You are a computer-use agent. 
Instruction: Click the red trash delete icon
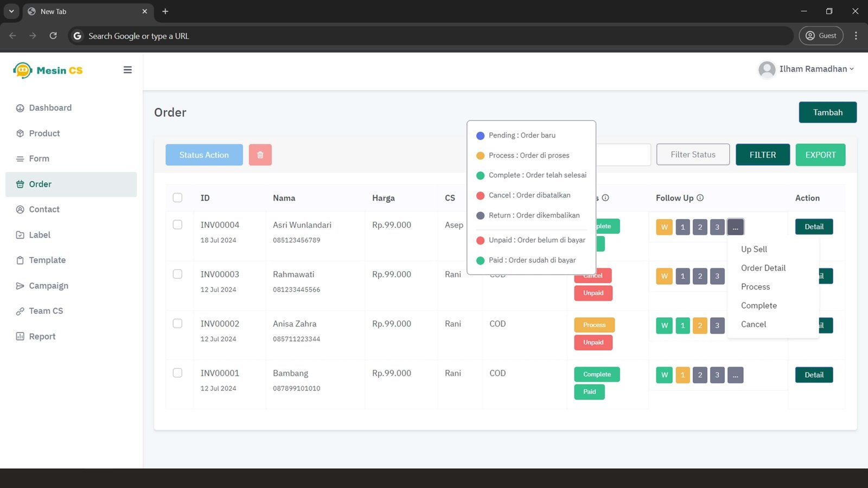260,155
